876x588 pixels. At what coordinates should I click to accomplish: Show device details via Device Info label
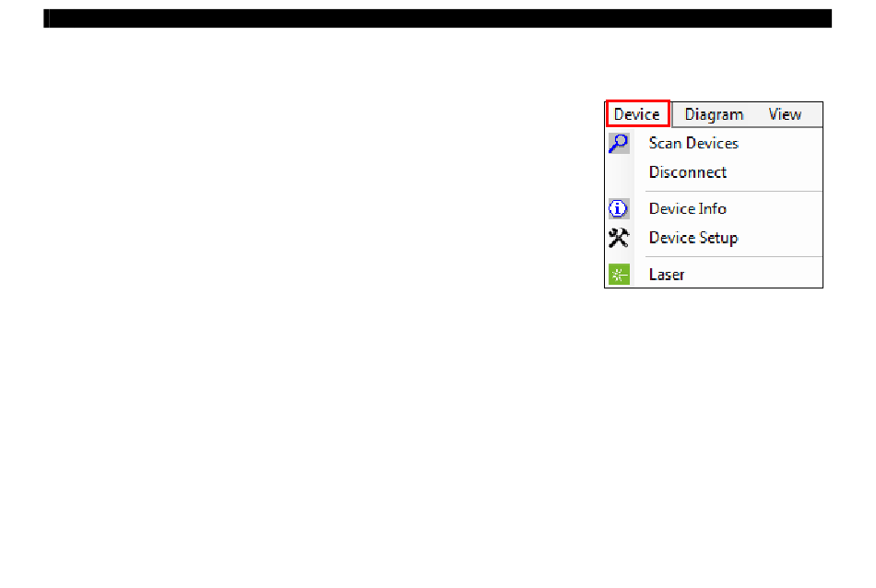tap(688, 209)
